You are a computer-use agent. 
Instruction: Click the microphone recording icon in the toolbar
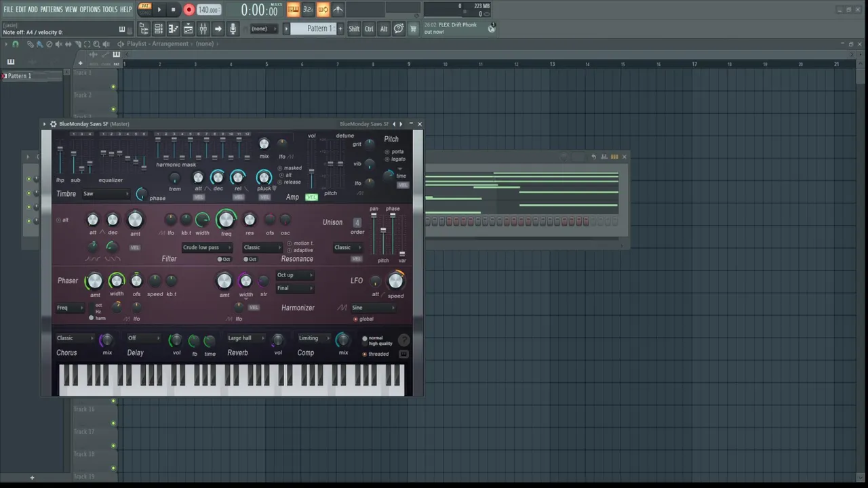[x=233, y=28]
